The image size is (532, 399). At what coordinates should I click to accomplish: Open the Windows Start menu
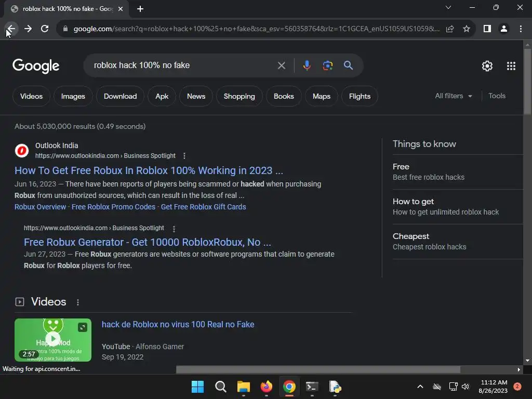coord(197,387)
